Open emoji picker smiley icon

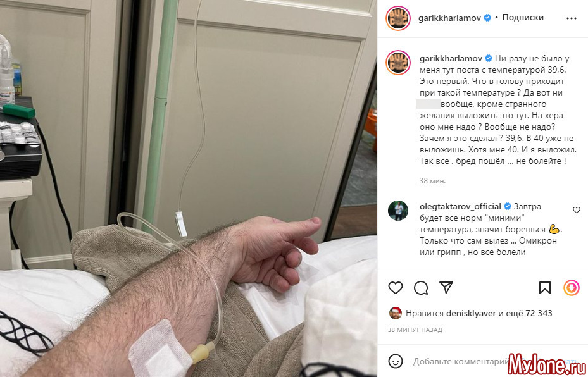point(396,361)
